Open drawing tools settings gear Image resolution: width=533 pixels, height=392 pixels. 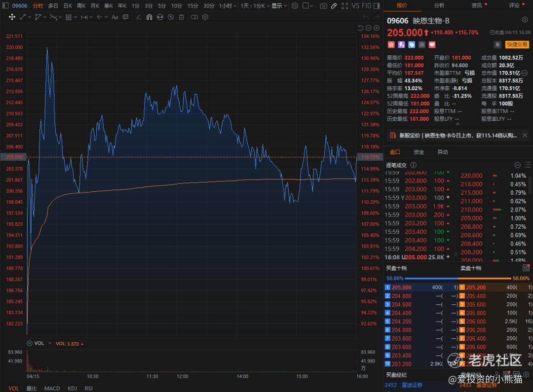tap(205, 17)
